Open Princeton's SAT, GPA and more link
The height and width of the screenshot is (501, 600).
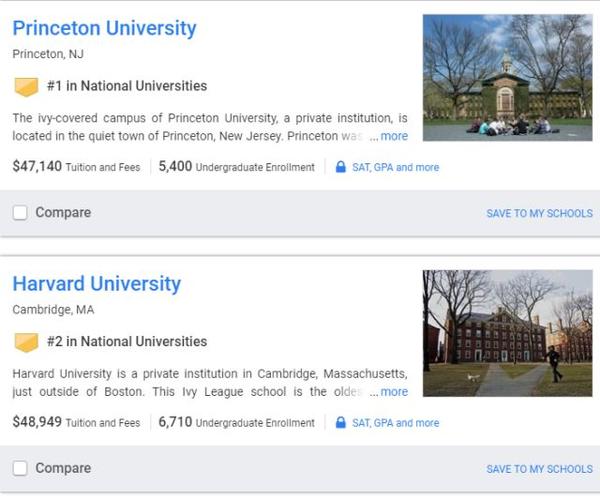point(395,167)
